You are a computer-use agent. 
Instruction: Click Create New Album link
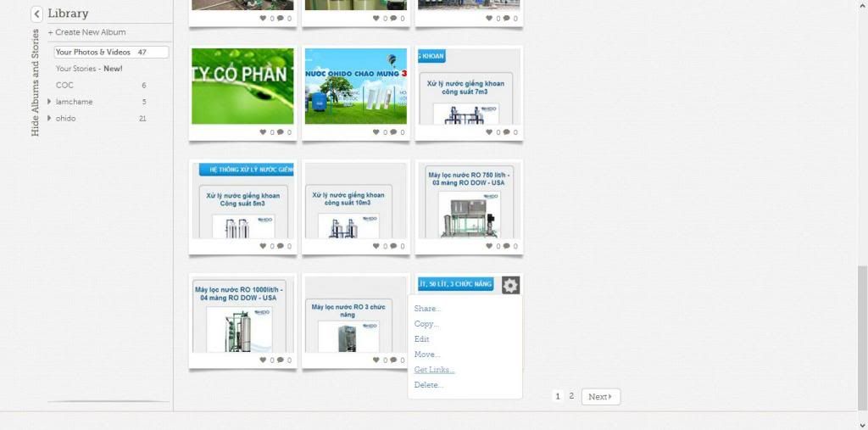tap(86, 32)
